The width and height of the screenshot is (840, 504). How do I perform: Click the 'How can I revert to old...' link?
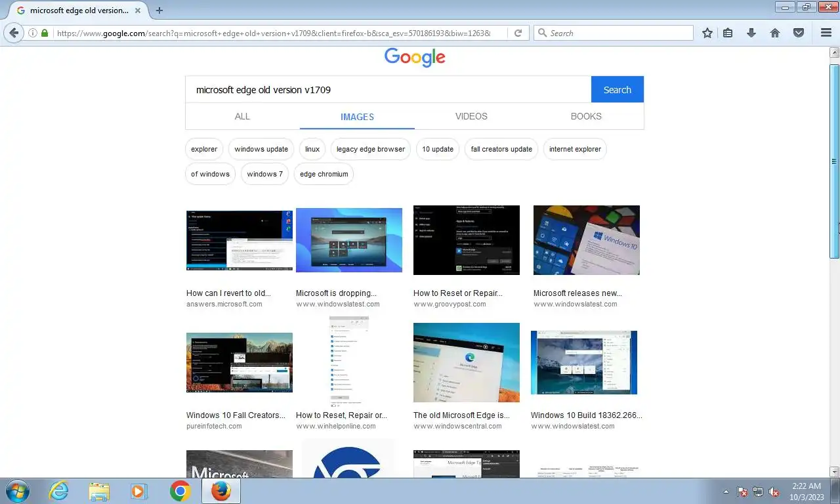click(x=228, y=293)
